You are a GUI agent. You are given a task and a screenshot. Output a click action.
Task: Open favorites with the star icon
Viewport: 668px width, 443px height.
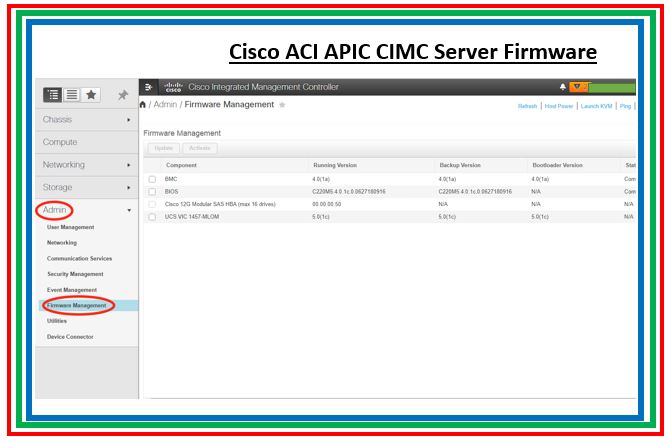[91, 95]
